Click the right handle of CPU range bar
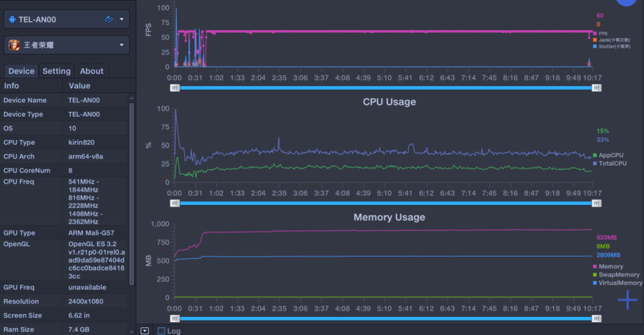 pos(596,204)
